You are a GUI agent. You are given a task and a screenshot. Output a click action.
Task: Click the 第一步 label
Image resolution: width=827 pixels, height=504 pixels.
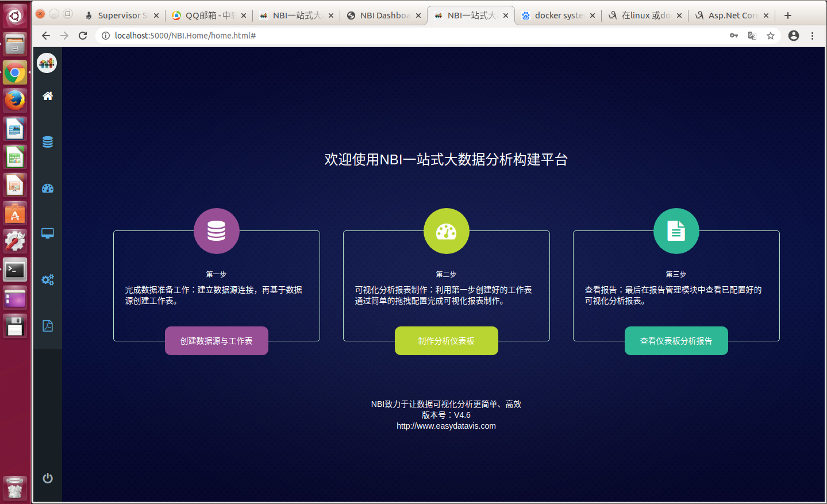(217, 274)
